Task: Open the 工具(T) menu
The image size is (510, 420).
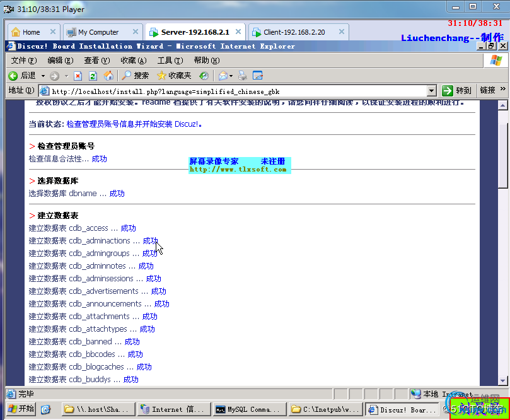Action: [x=170, y=61]
